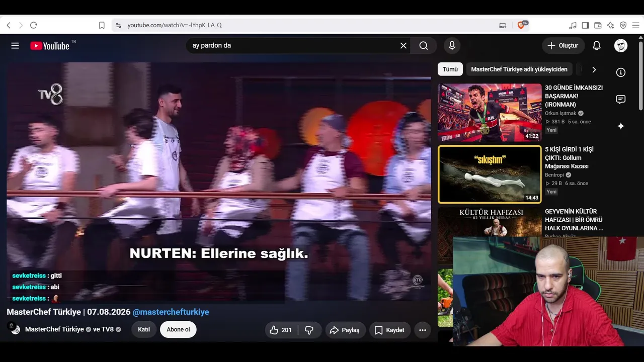The image size is (644, 362).
Task: Click the sparkle icon on right rail
Action: (x=621, y=126)
